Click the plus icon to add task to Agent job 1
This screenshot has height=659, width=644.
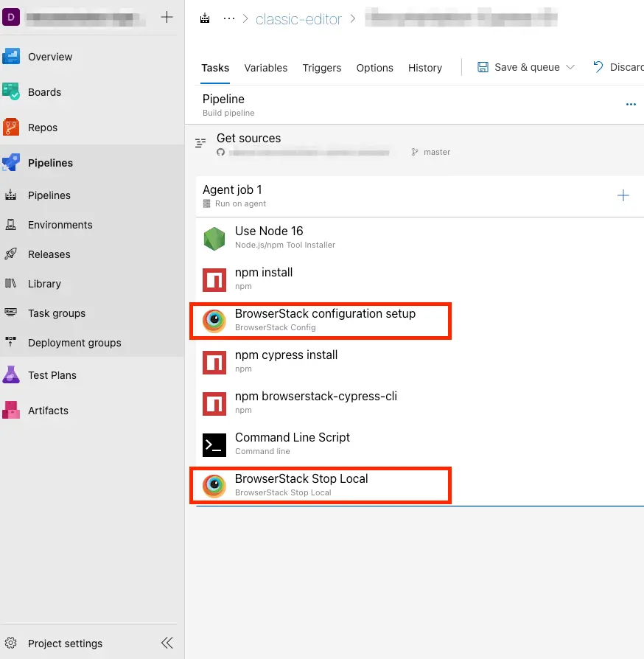point(623,195)
